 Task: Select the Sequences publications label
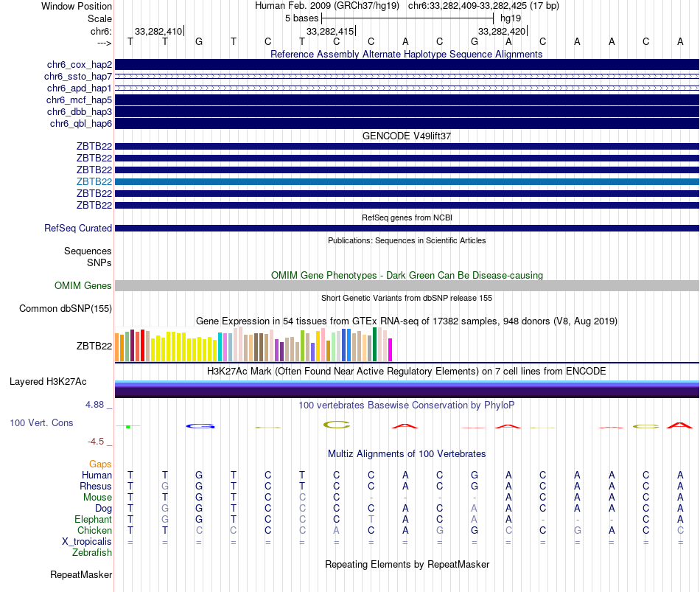(88, 251)
